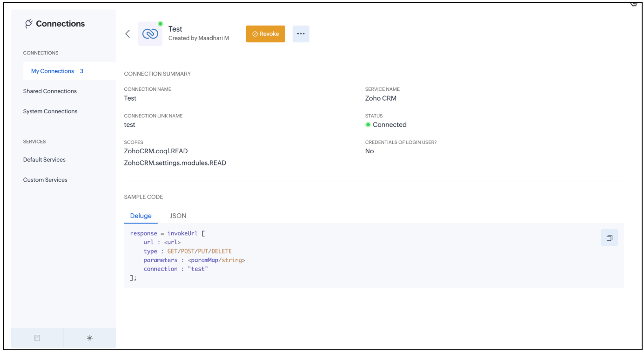This screenshot has height=354, width=644.
Task: Click the Connections heading title
Action: tap(60, 24)
